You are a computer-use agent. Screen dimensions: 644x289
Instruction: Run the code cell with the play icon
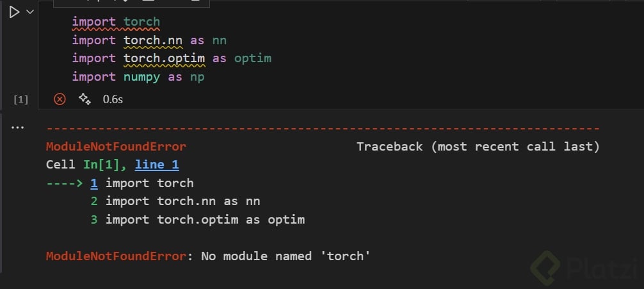14,12
